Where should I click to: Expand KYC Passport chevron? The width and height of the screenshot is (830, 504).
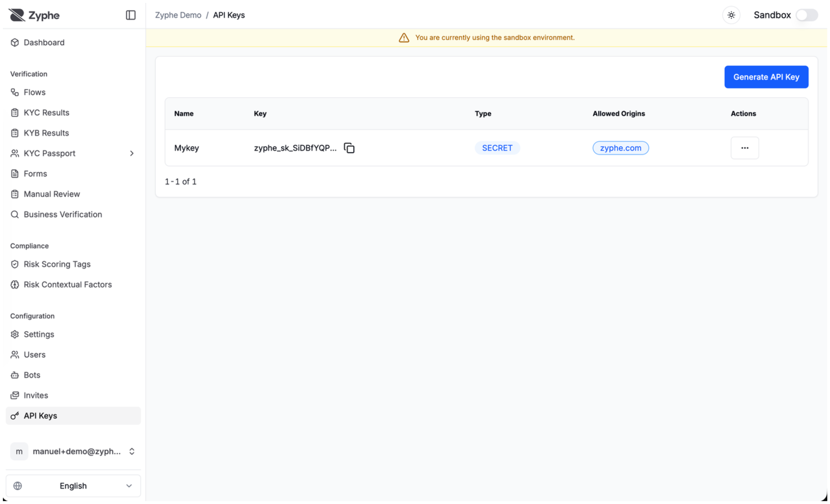(132, 154)
